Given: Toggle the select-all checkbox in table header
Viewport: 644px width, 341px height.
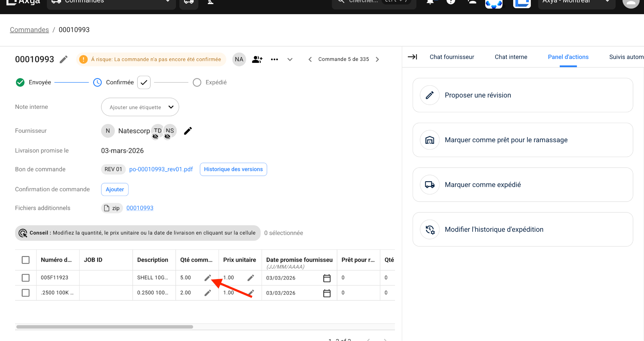Looking at the screenshot, I should coord(26,260).
